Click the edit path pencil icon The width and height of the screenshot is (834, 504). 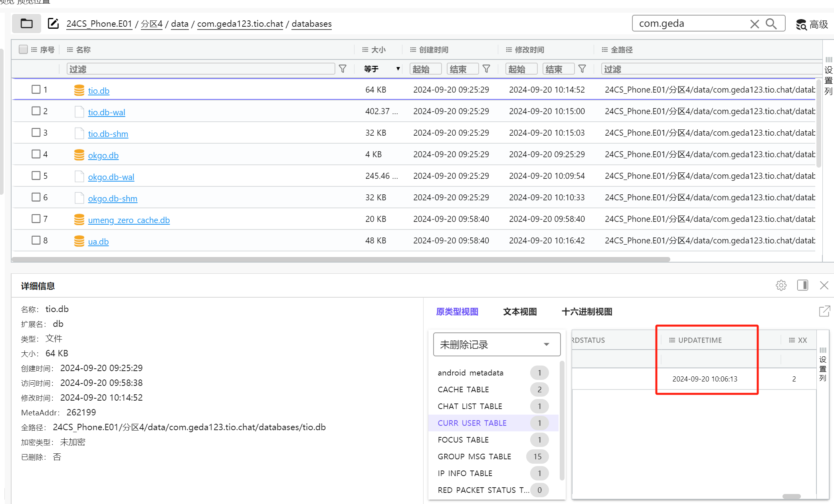(53, 24)
